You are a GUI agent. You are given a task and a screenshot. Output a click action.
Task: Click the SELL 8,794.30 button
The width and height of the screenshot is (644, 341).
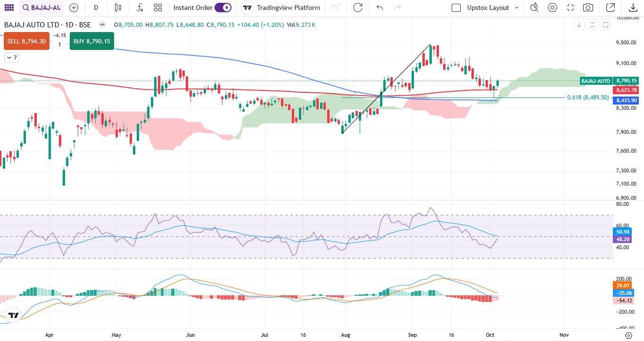26,41
